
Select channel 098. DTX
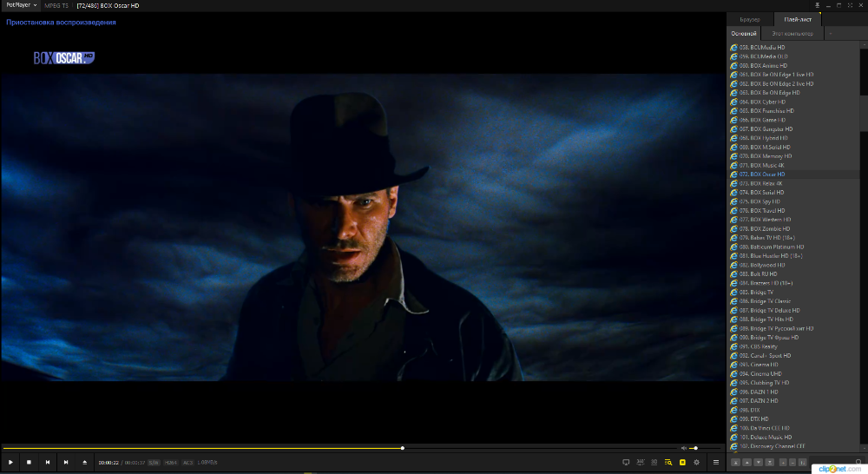(x=794, y=411)
